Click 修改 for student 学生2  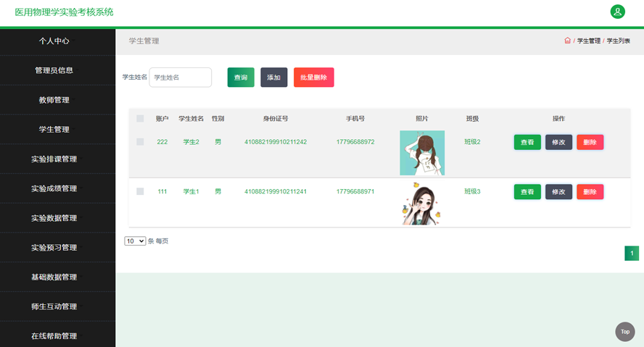558,142
